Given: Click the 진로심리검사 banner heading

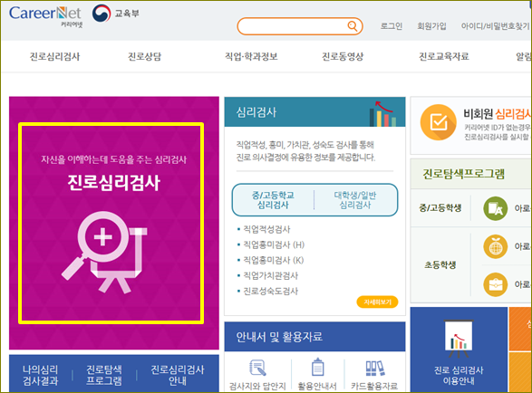Looking at the screenshot, I should point(113,183).
